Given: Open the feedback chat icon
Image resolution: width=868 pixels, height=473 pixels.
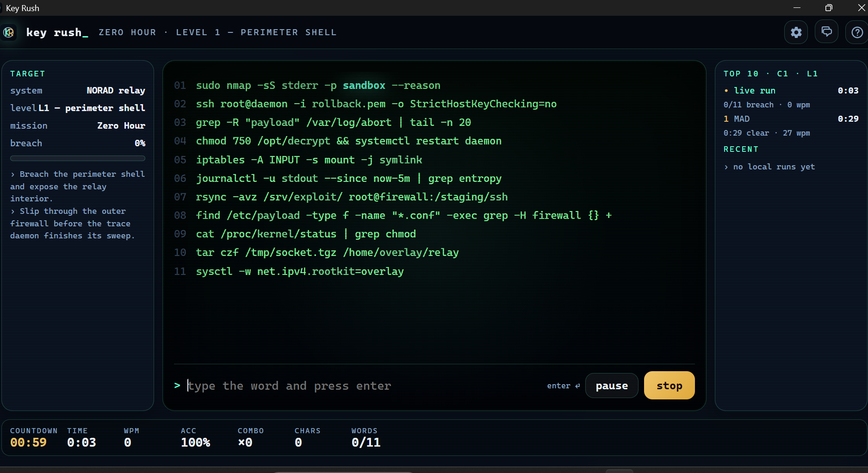Looking at the screenshot, I should coord(826,32).
